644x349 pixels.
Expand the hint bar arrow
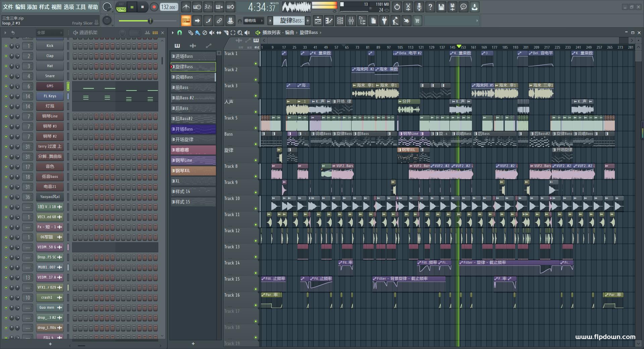click(x=477, y=21)
